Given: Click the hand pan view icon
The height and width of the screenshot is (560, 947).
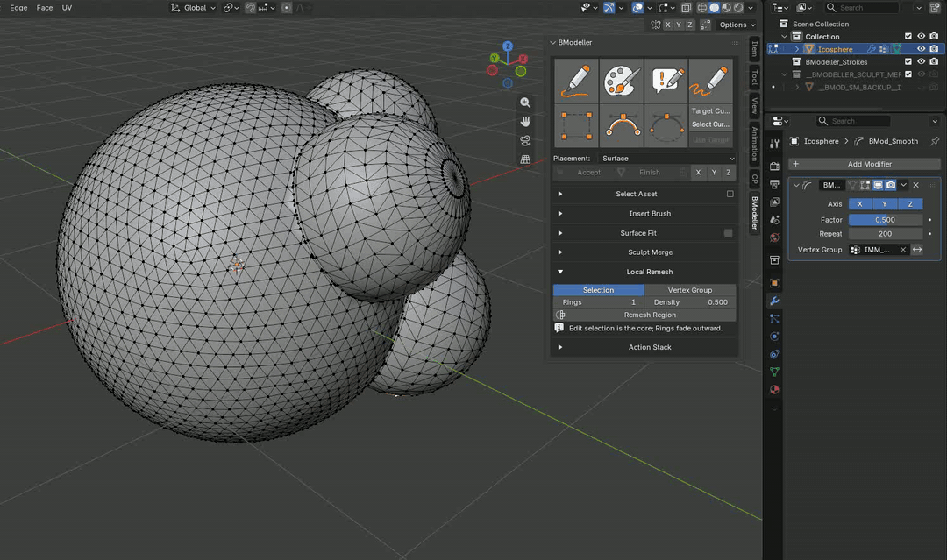Looking at the screenshot, I should (525, 122).
